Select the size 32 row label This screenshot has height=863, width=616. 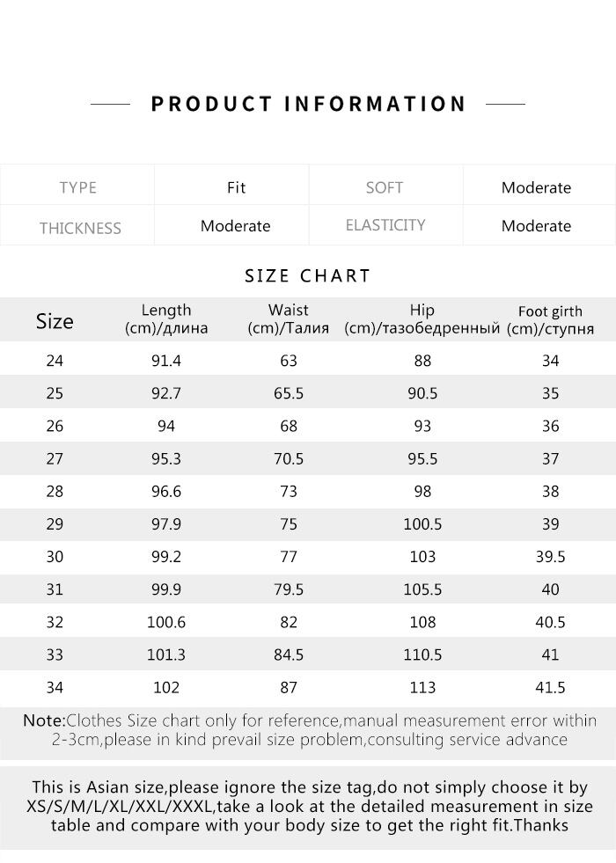pyautogui.click(x=55, y=622)
